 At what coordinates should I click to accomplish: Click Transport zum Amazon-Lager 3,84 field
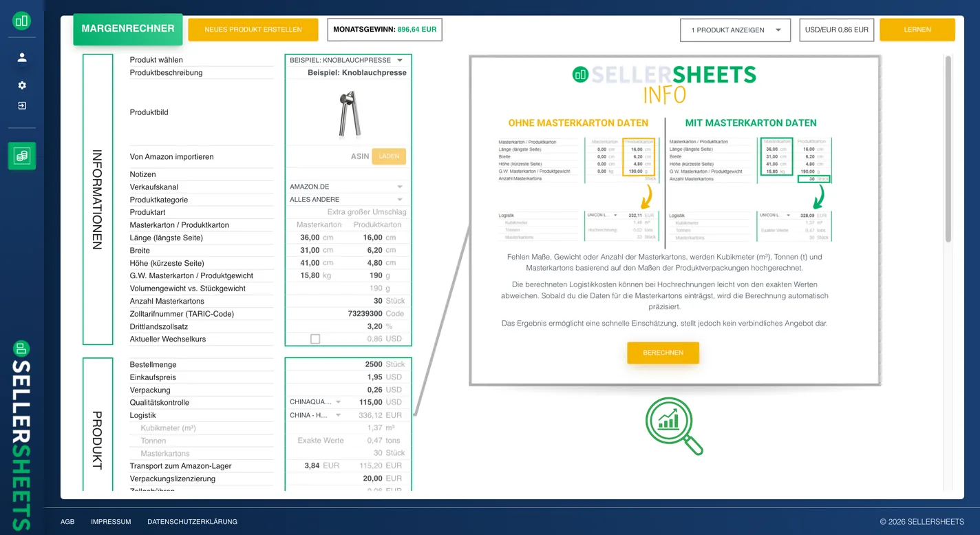click(x=312, y=465)
